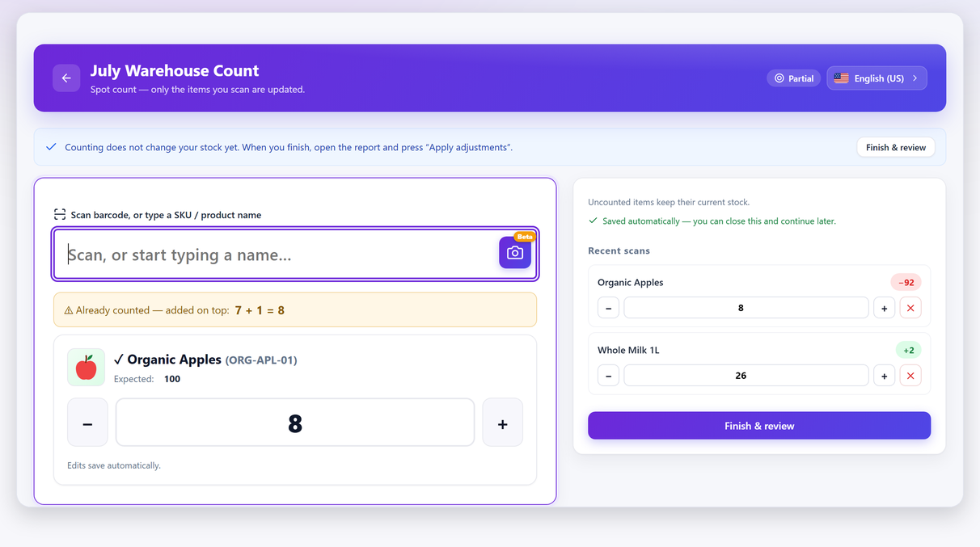Image resolution: width=980 pixels, height=547 pixels.
Task: Edit the large count field showing 8
Action: click(x=295, y=423)
